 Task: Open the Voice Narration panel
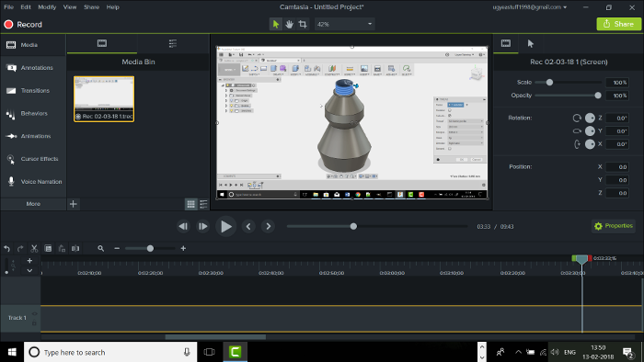[x=33, y=182]
